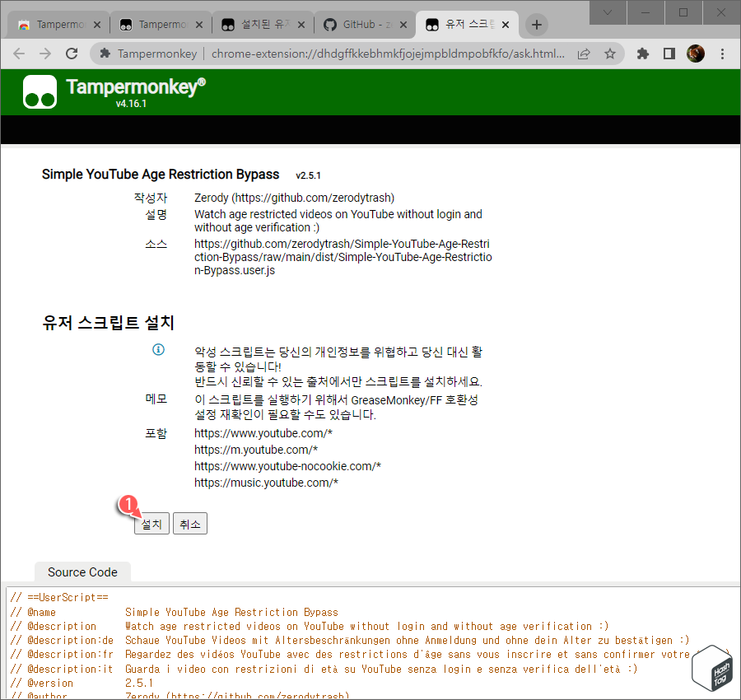Image resolution: width=741 pixels, height=700 pixels.
Task: Click the Tampermonkey logo in header
Action: pyautogui.click(x=40, y=91)
